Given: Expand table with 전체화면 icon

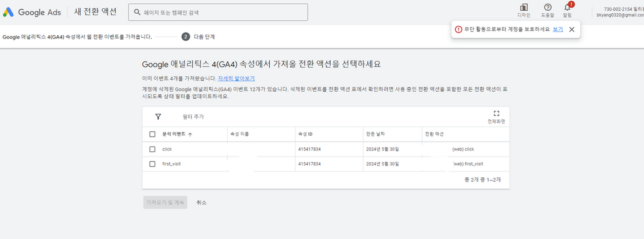Looking at the screenshot, I should (496, 114).
